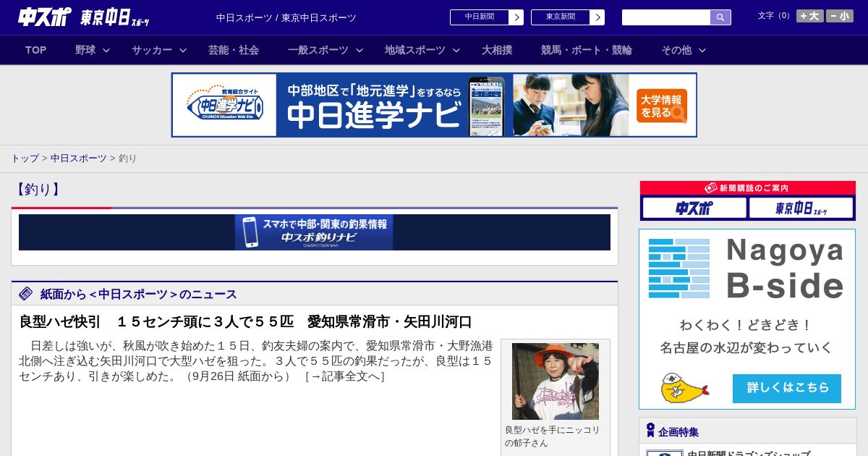Open the 野球 menu

pos(85,50)
